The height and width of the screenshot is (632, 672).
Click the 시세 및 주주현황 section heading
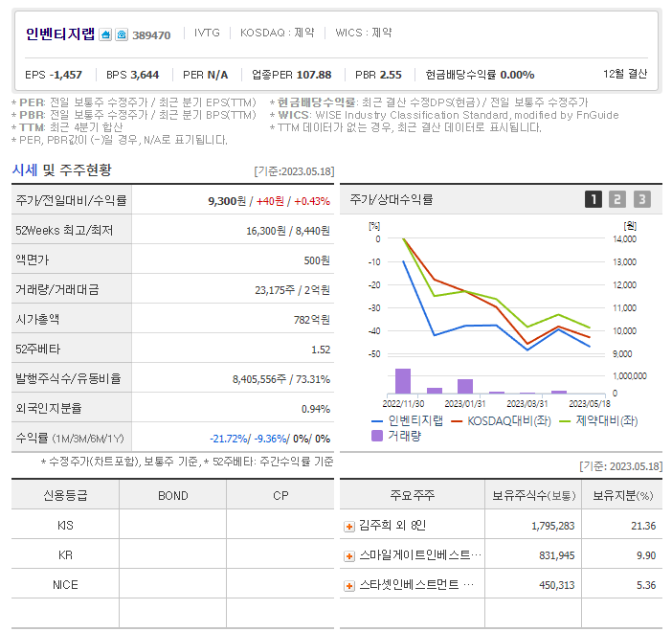(61, 170)
